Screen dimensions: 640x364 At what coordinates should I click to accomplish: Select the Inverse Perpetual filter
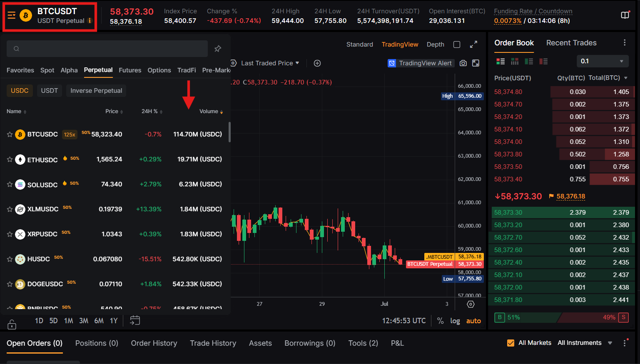pos(96,91)
